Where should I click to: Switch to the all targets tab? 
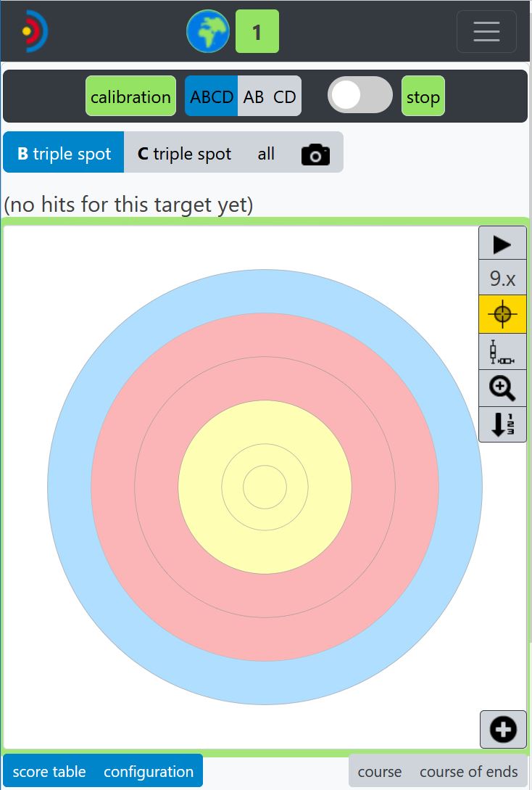266,154
